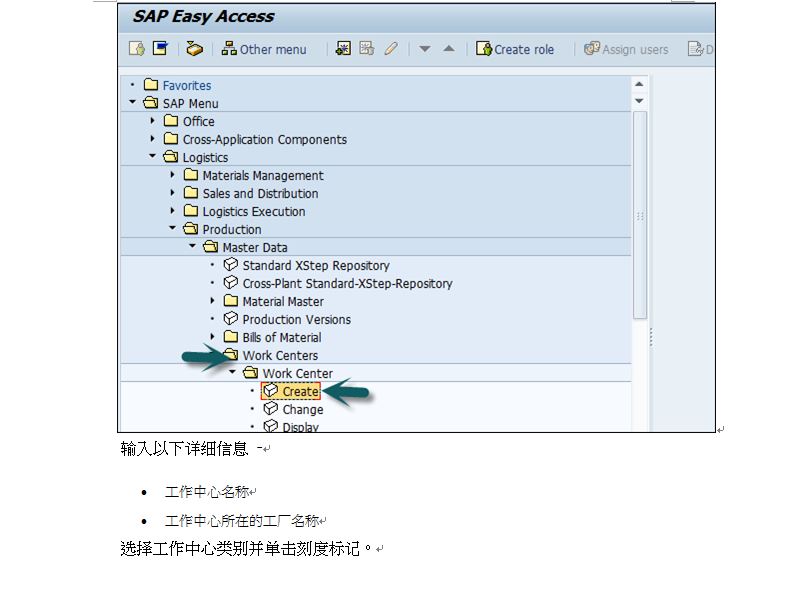Click the Change transaction cube icon
The width and height of the screenshot is (790, 590).
tap(271, 408)
